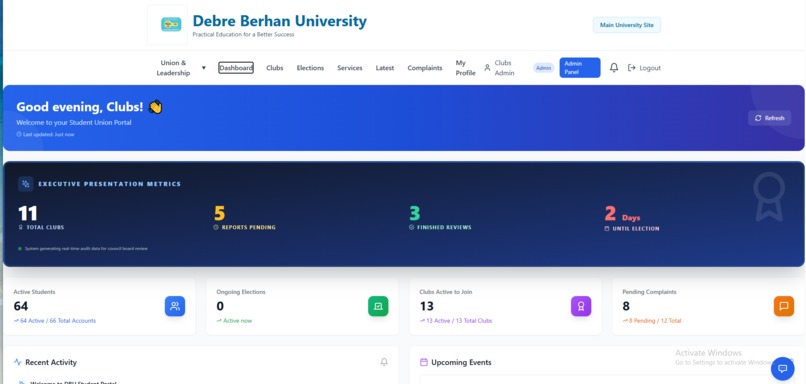Click the bell icon in Recent Activity

[384, 362]
